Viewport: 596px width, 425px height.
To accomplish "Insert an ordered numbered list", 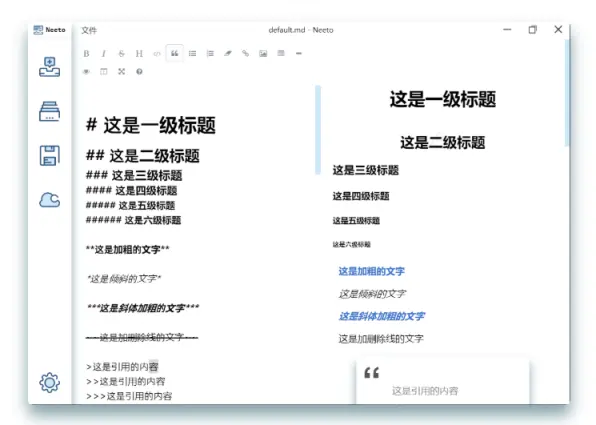I will 210,54.
